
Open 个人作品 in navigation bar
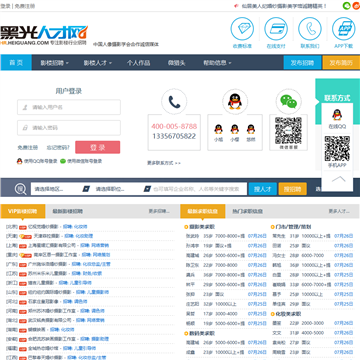(138, 63)
